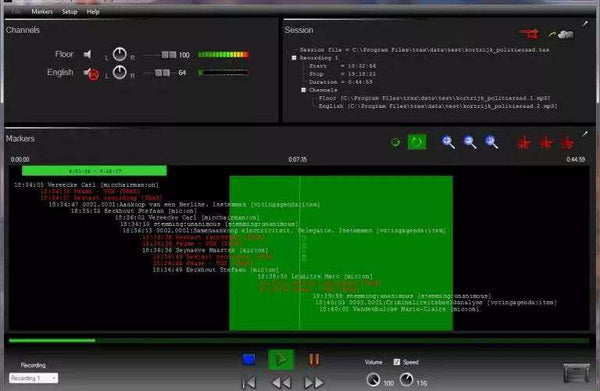The height and width of the screenshot is (391, 600).
Task: Click the orange pause button
Action: (x=314, y=360)
